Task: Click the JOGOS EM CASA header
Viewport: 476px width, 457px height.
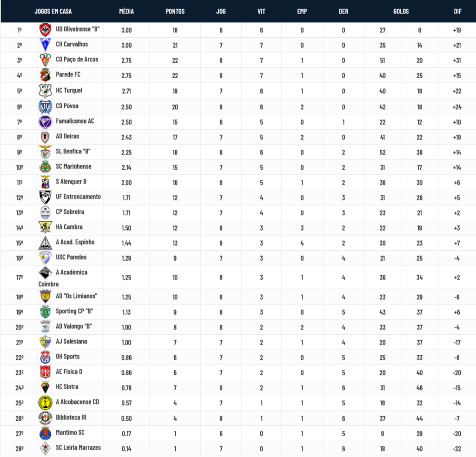Action: click(53, 12)
